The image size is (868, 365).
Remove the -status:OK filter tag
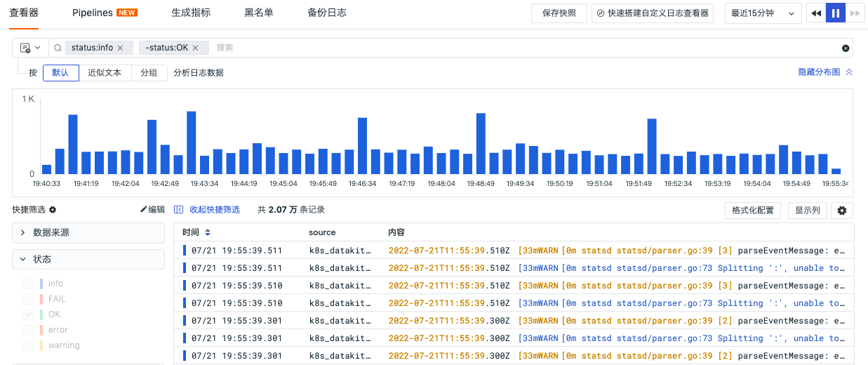196,48
